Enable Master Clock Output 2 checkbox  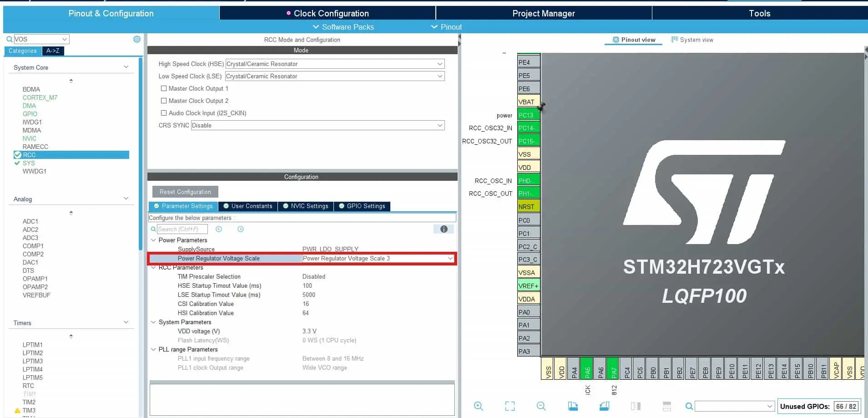click(164, 101)
